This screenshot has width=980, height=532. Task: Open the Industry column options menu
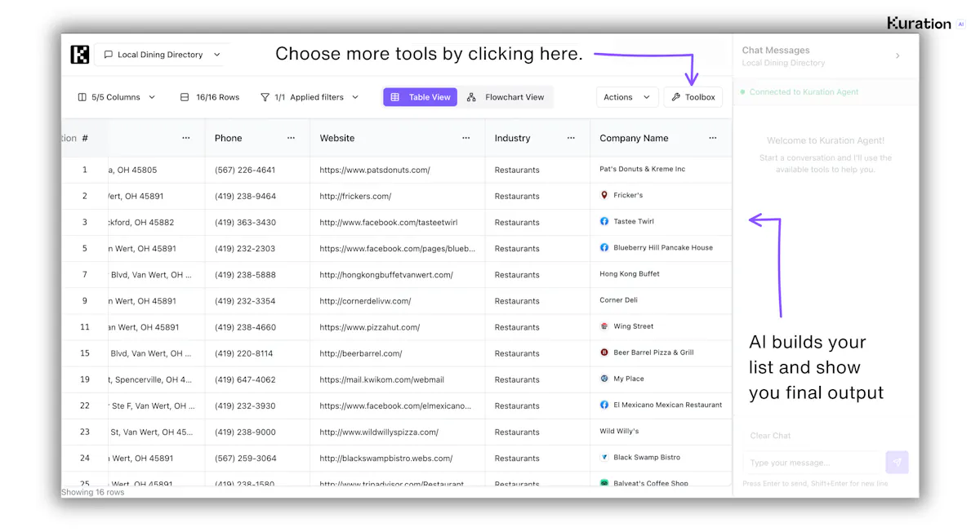pyautogui.click(x=571, y=139)
